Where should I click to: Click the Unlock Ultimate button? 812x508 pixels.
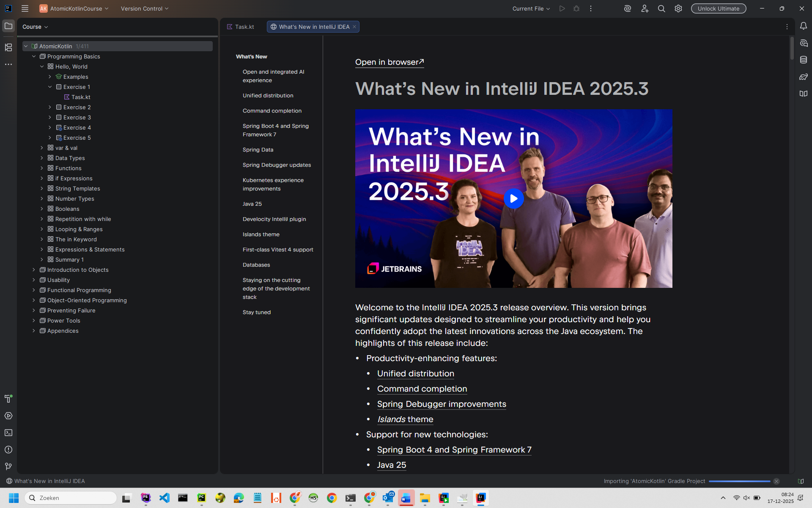tap(718, 8)
